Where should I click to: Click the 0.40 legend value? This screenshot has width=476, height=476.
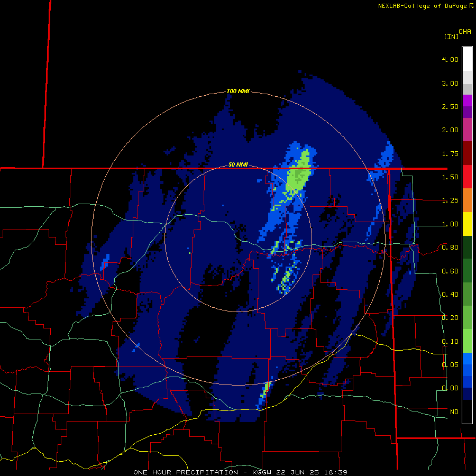click(450, 295)
